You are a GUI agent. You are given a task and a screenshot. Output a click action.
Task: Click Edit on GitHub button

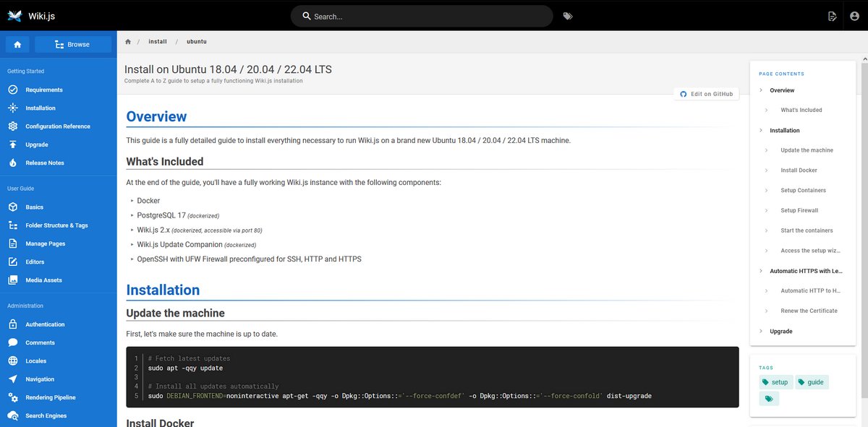pyautogui.click(x=706, y=94)
